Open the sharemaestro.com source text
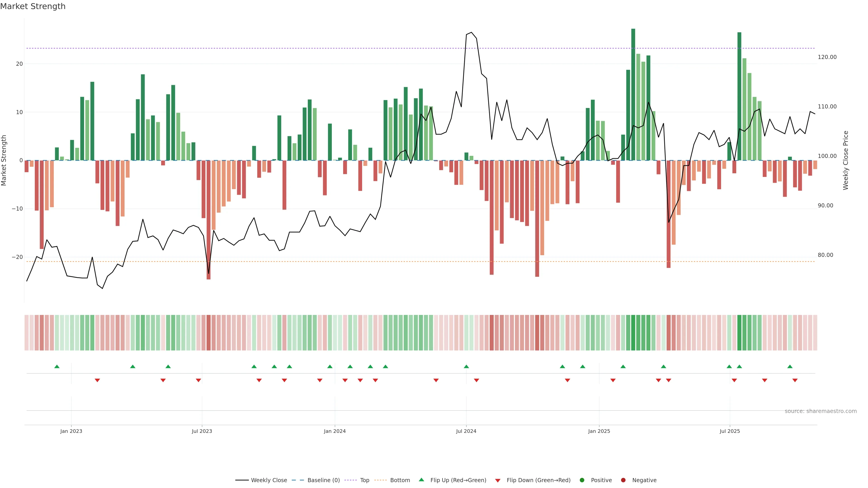Viewport: 868px width, 488px height. [821, 411]
